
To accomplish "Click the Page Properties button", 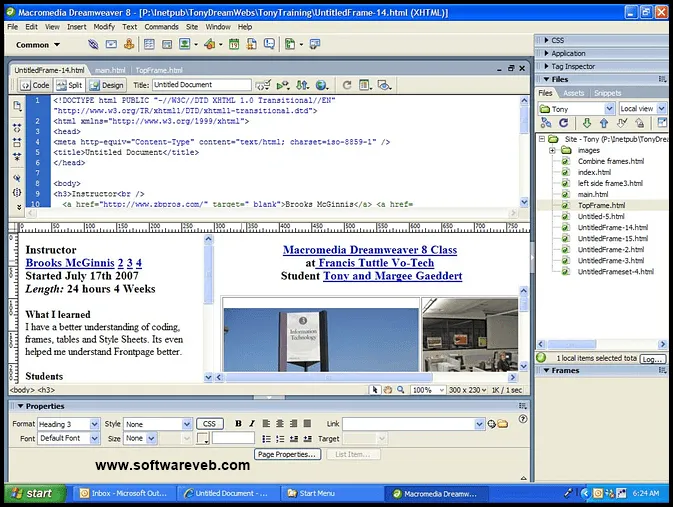I will 287,454.
